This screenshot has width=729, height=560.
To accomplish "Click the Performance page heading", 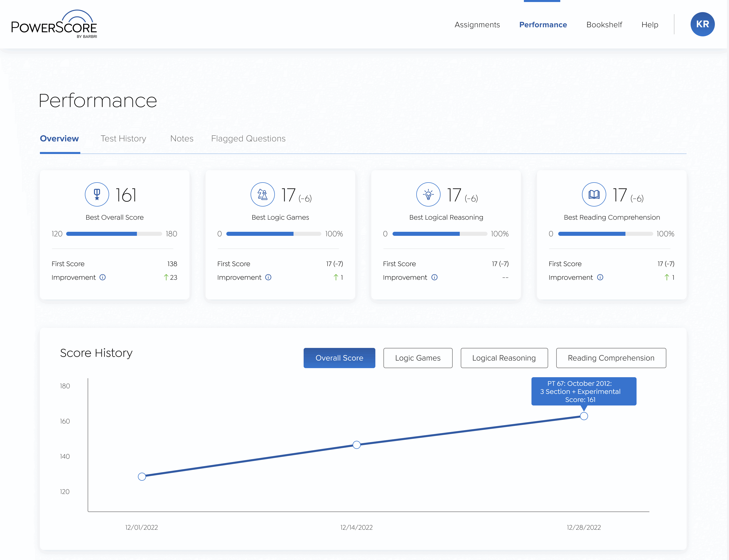I will (x=98, y=101).
